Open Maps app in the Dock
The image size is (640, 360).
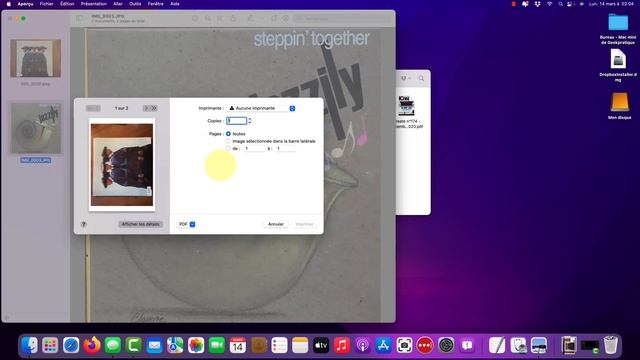tap(175, 345)
